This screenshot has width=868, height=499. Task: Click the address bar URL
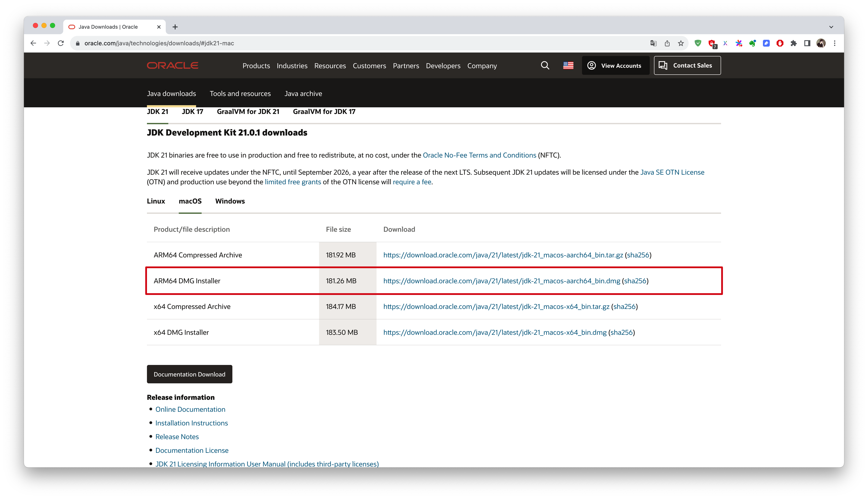click(x=159, y=43)
